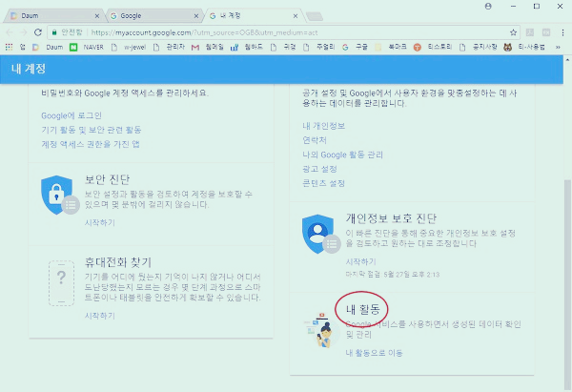The image size is (572, 392).
Task: Open the NAVER bookmark
Action: pos(87,47)
